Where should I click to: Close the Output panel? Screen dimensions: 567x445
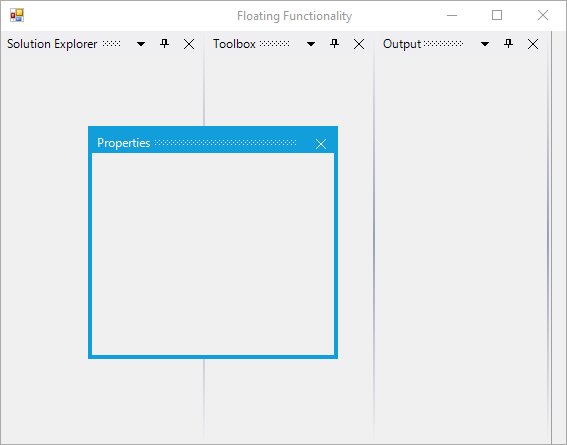533,44
